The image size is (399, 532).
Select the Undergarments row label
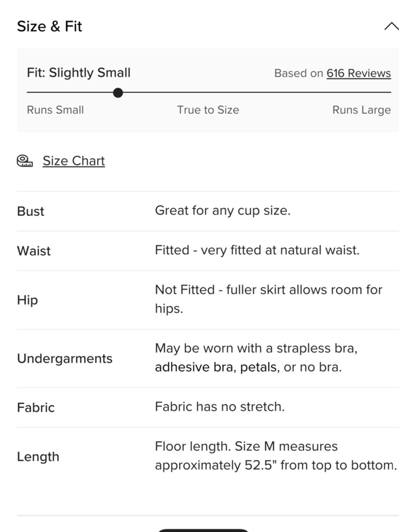tap(65, 358)
